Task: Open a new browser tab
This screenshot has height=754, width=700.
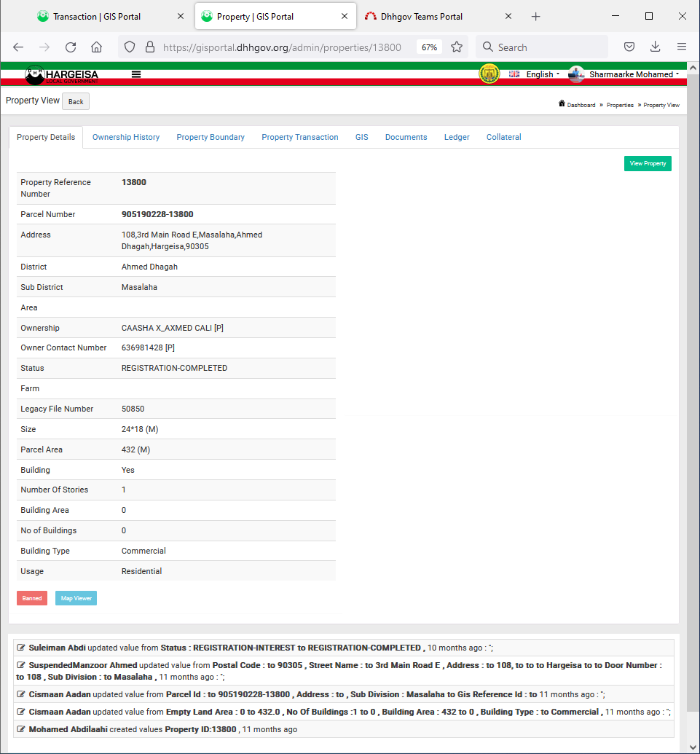Action: 536,17
